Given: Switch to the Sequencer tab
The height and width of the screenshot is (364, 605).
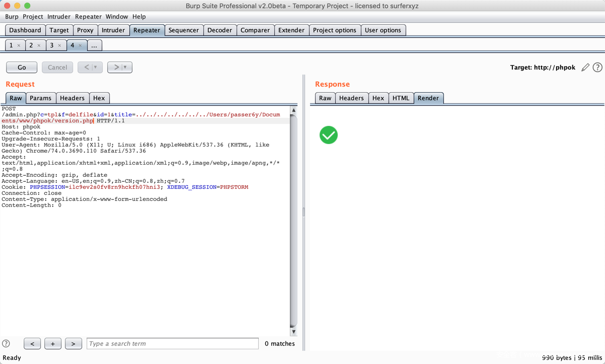Looking at the screenshot, I should (184, 30).
